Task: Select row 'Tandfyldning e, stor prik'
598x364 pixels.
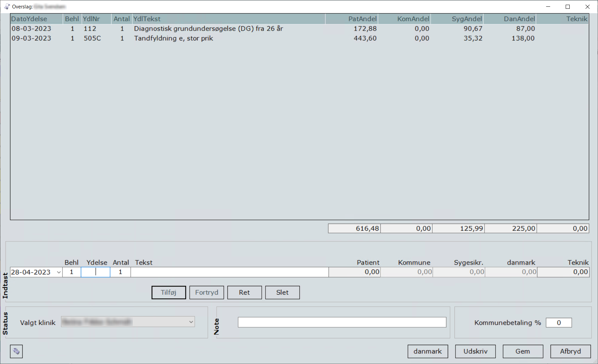Action: pyautogui.click(x=300, y=38)
